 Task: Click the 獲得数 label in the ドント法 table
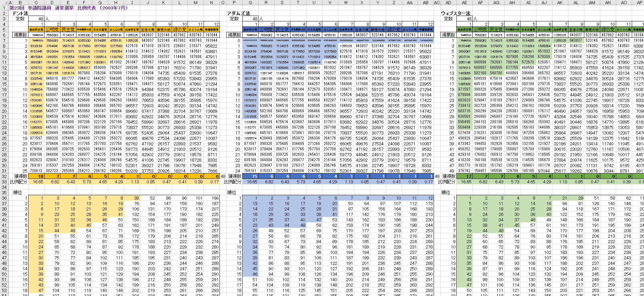(x=20, y=176)
